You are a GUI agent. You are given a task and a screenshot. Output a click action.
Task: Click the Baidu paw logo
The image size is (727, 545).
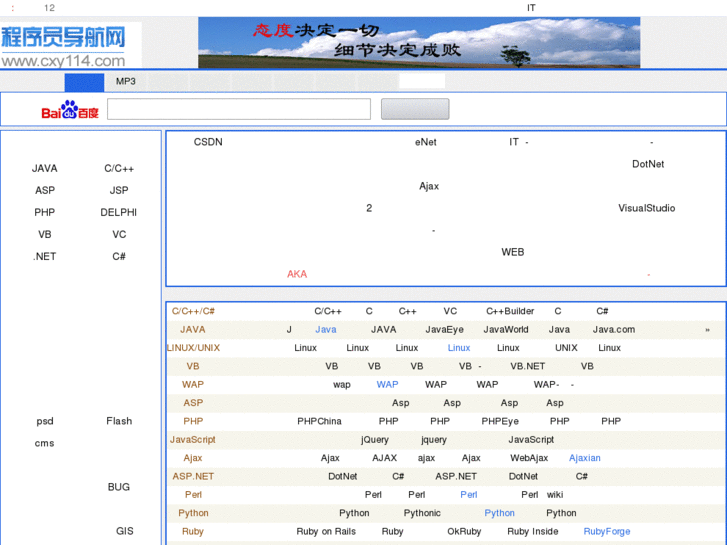tap(70, 110)
